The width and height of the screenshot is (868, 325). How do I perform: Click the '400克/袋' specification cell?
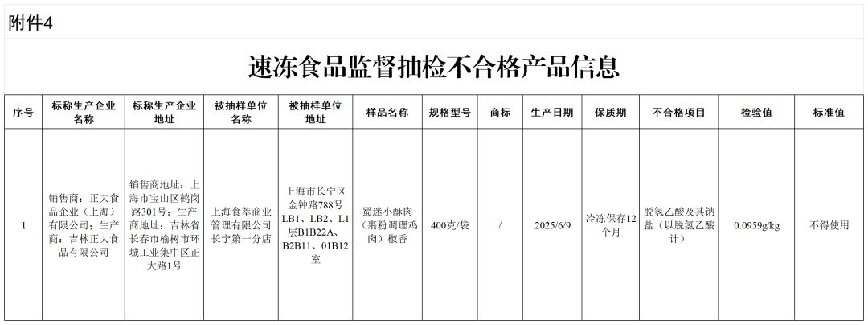pos(449,225)
